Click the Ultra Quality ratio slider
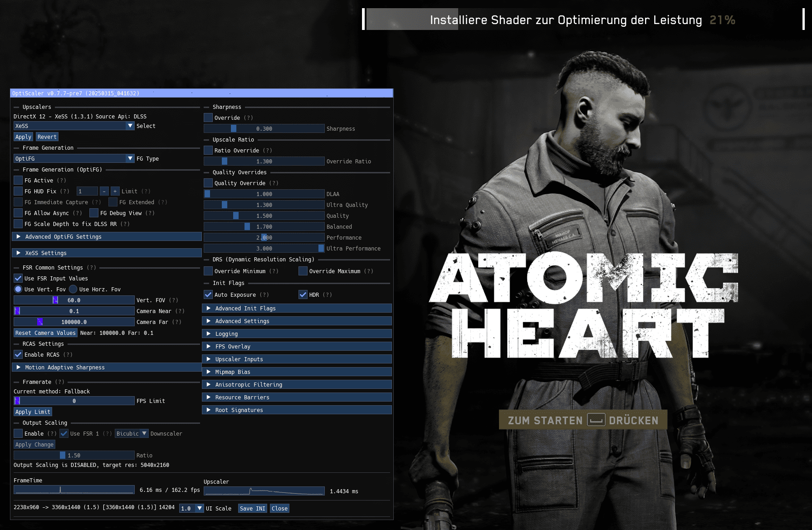 click(264, 205)
